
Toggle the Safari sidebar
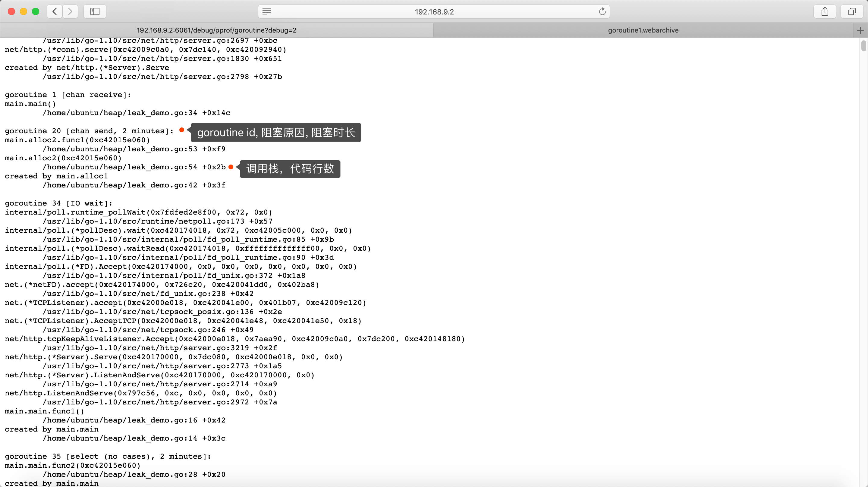[x=95, y=11]
